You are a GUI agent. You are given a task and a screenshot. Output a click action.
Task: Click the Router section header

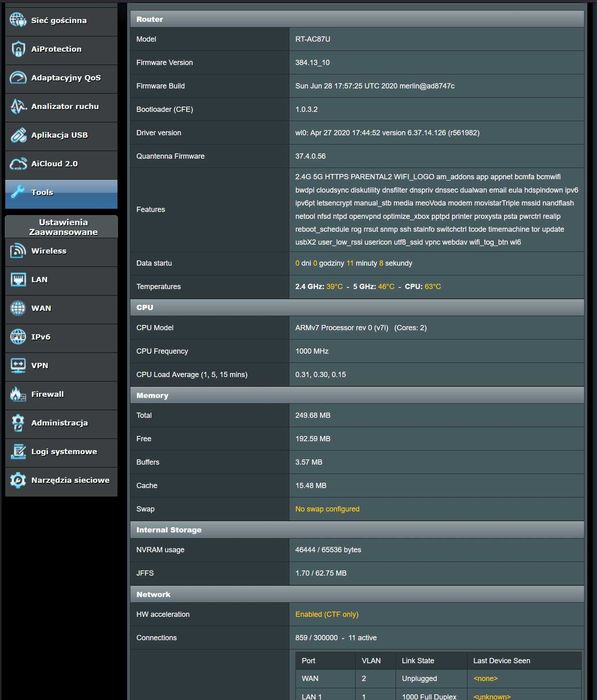pos(357,19)
